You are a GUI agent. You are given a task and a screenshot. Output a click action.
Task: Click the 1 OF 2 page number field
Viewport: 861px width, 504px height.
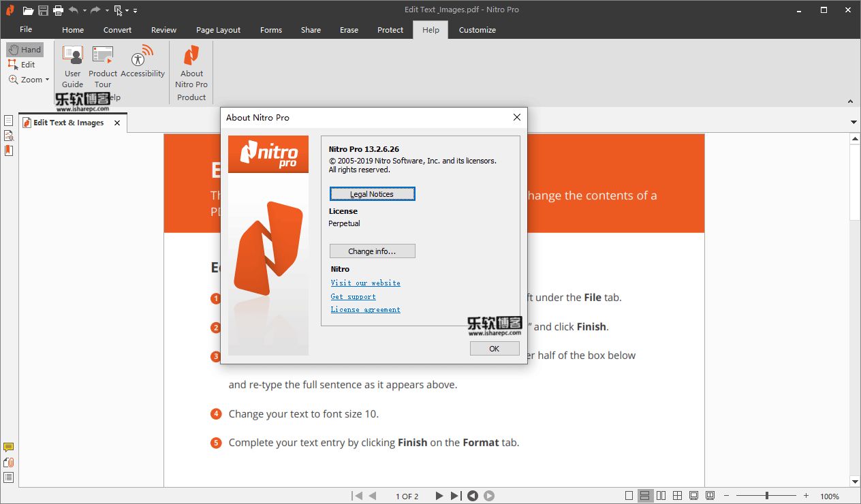pyautogui.click(x=407, y=497)
